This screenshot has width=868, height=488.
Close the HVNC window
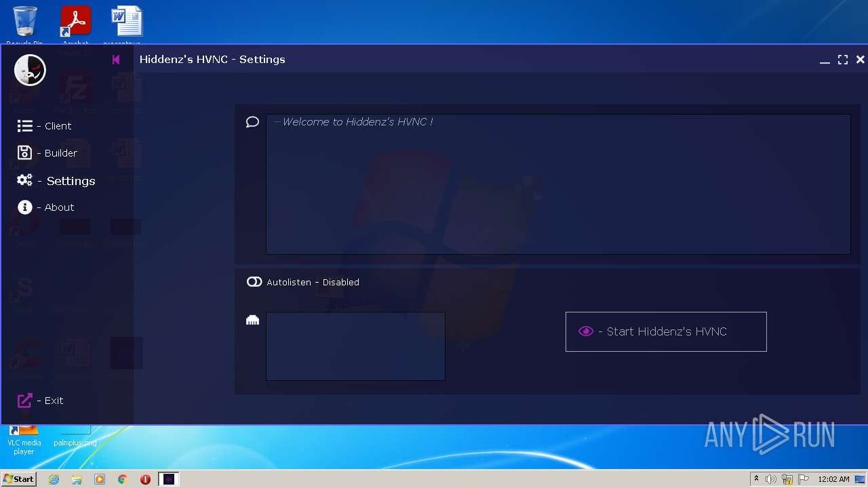(x=860, y=60)
